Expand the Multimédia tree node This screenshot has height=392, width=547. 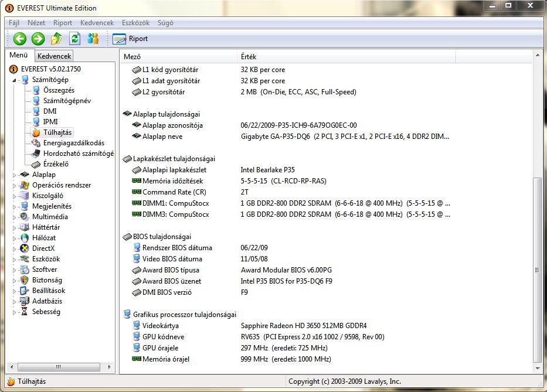[x=14, y=217]
